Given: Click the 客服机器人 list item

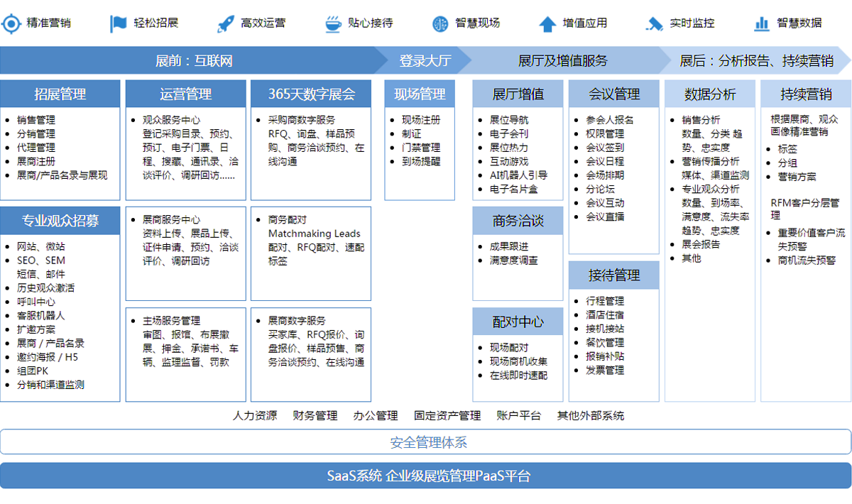Looking at the screenshot, I should pos(40,315).
